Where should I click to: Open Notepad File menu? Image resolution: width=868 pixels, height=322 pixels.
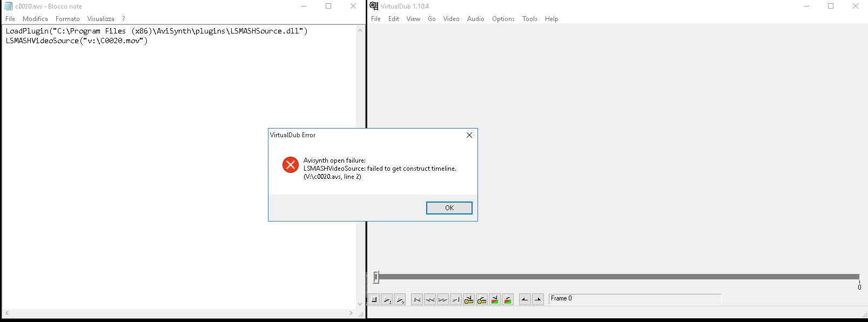pyautogui.click(x=10, y=19)
